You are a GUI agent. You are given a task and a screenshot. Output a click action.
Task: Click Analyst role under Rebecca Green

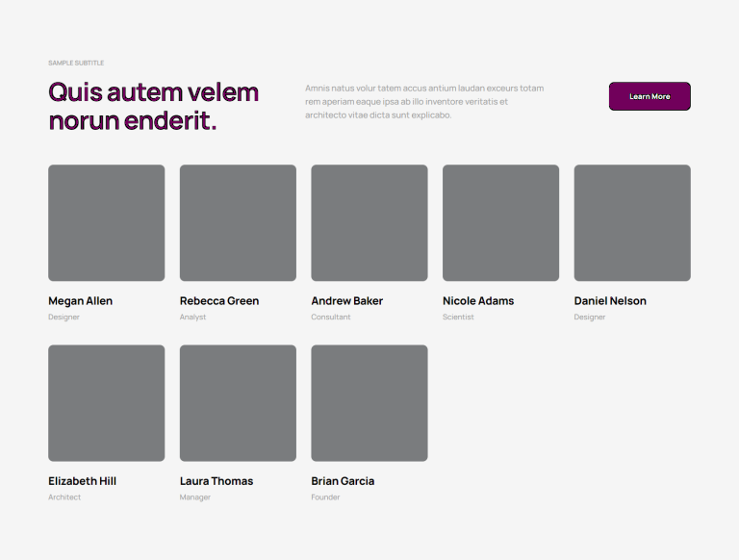192,317
